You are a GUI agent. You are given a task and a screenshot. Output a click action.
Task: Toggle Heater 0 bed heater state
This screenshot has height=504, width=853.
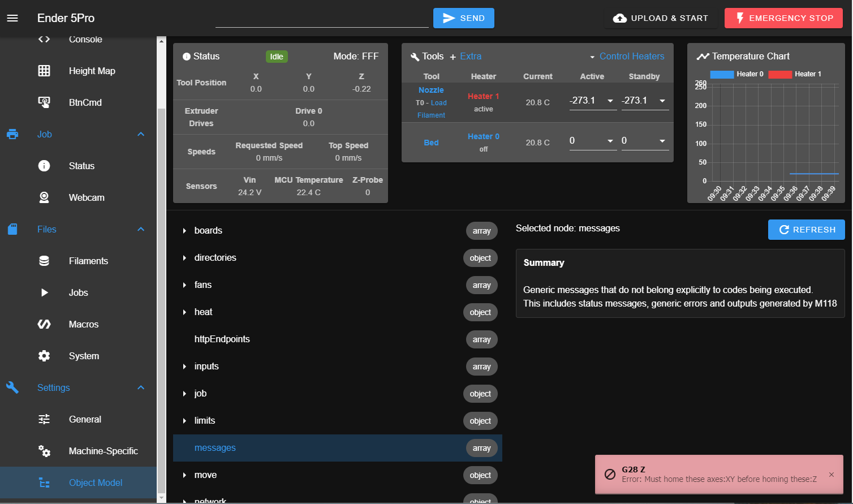[x=483, y=136]
